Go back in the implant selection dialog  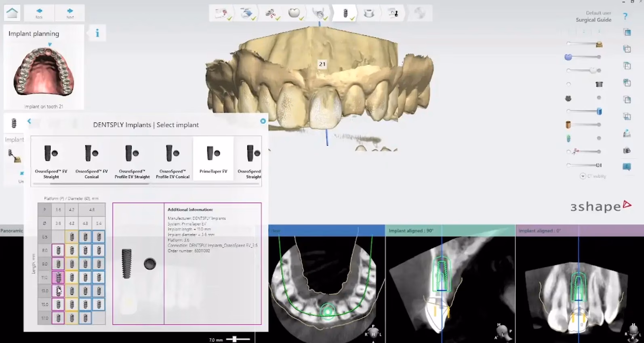tap(29, 121)
